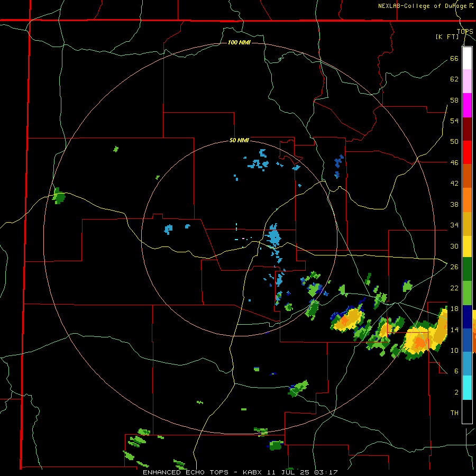Click the '50 NMI' range ring label
This screenshot has width=476, height=476.
click(239, 140)
